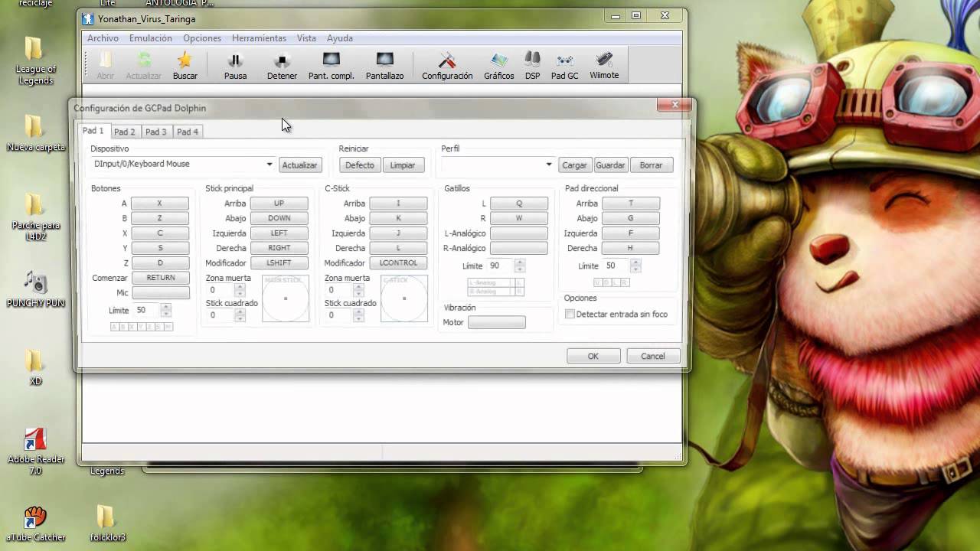
Task: Adjust C-Stick Stick cuadrado stepper
Action: point(358,315)
